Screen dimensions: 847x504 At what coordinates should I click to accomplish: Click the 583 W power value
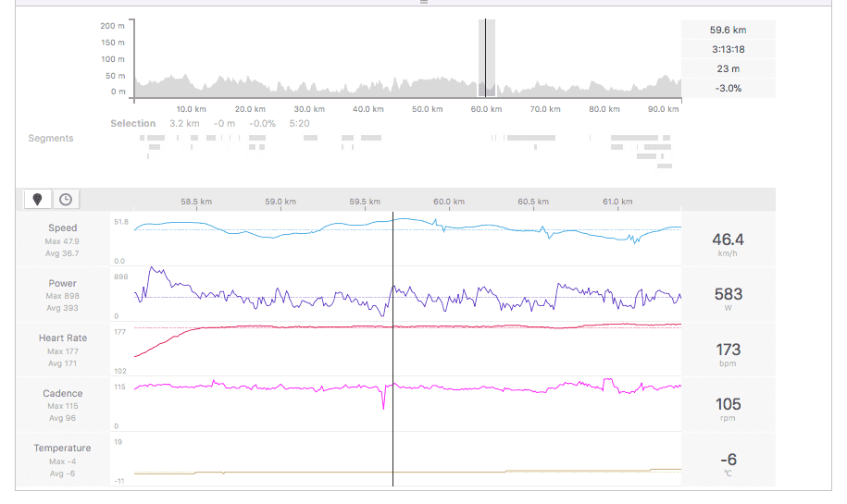pos(728,295)
